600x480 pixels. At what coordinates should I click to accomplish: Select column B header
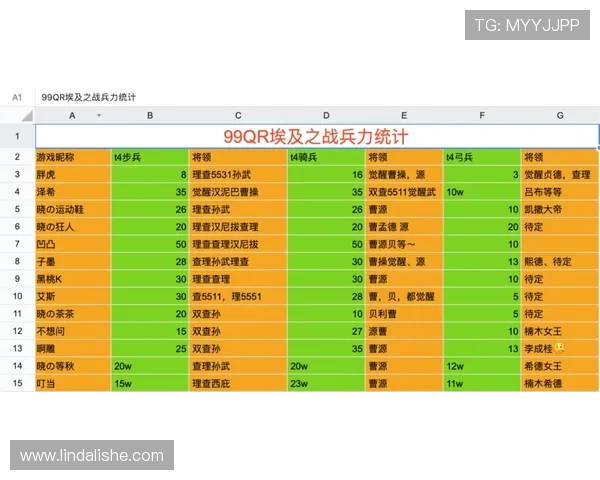point(150,115)
